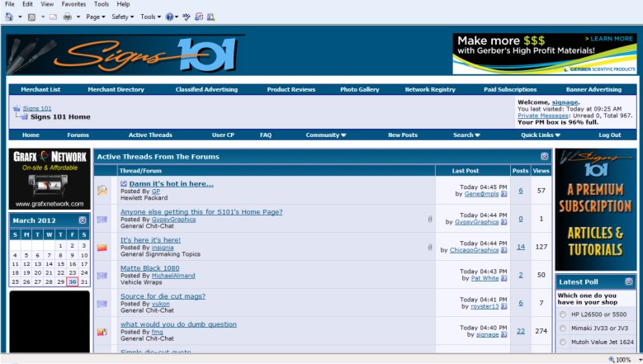This screenshot has height=364, width=643.
Task: Select poll option Mimaki JV33 or JV3
Action: [563, 328]
